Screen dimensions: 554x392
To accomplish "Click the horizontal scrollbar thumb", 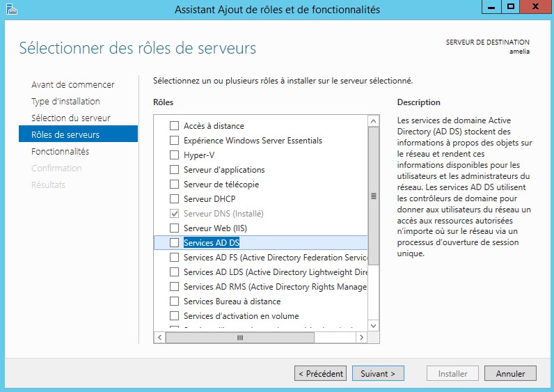I will pyautogui.click(x=240, y=337).
